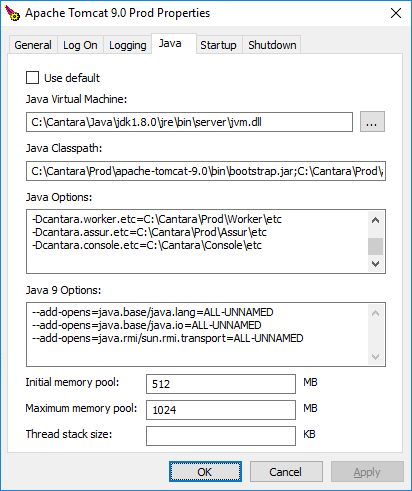Image resolution: width=412 pixels, height=491 pixels.
Task: Click the Java Options scrollbar thumb
Action: (375, 247)
